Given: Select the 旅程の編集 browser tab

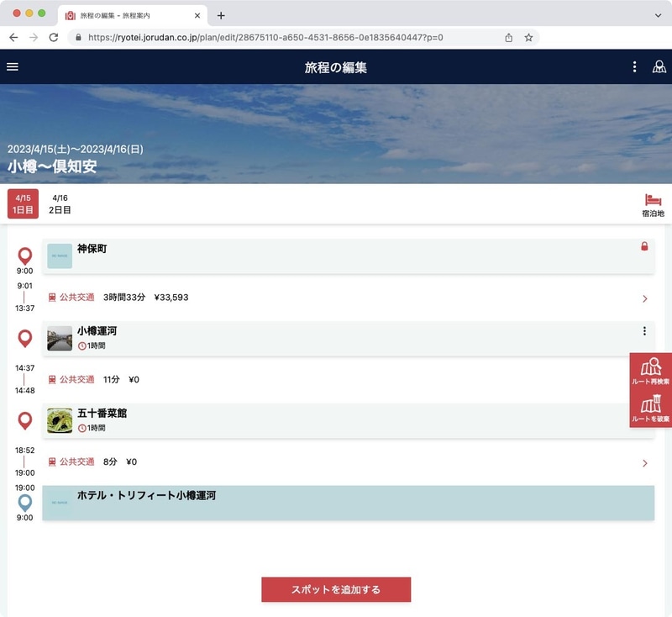Looking at the screenshot, I should click(x=133, y=16).
